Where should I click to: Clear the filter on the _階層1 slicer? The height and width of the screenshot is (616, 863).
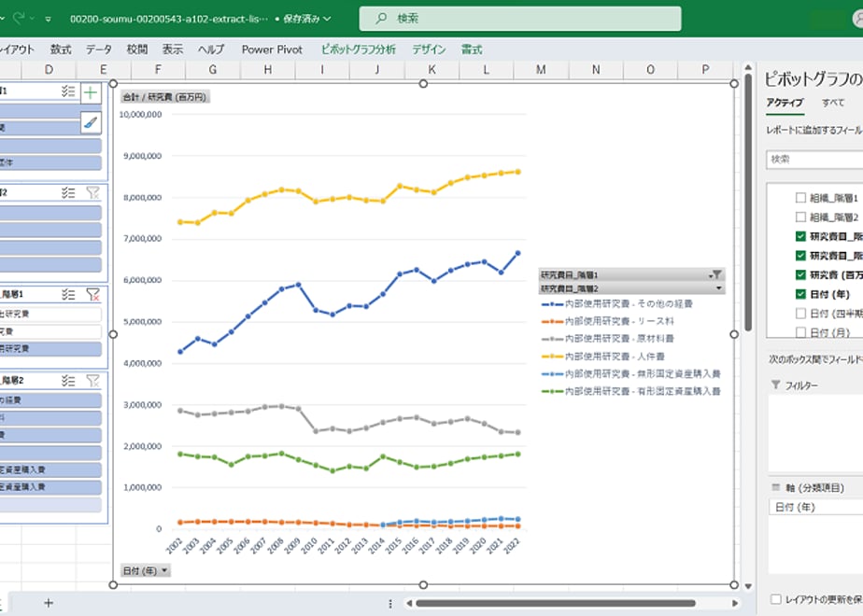93,294
